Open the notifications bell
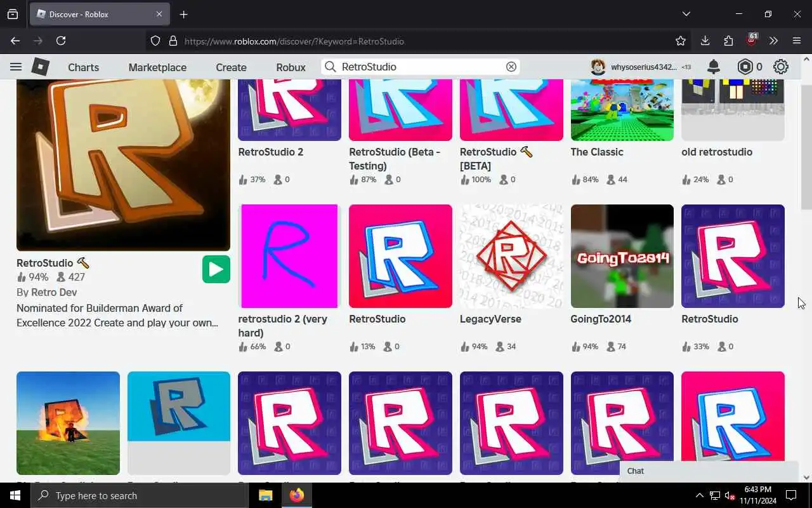Image resolution: width=812 pixels, height=508 pixels. point(714,67)
